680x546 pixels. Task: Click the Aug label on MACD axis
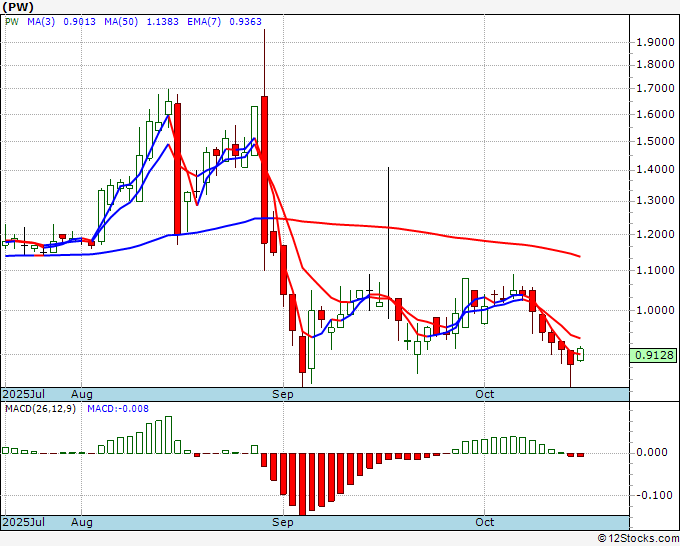[82, 522]
